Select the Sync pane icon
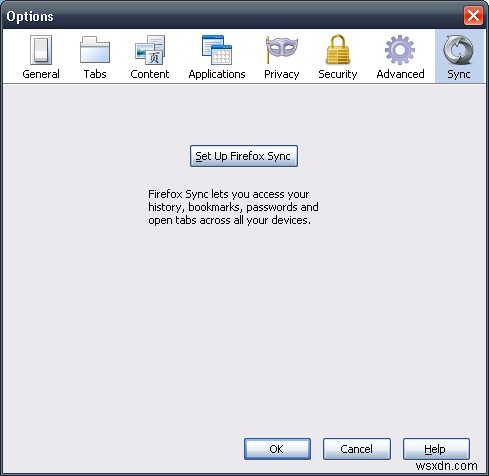Viewport: 489px width, 476px height. pos(459,57)
